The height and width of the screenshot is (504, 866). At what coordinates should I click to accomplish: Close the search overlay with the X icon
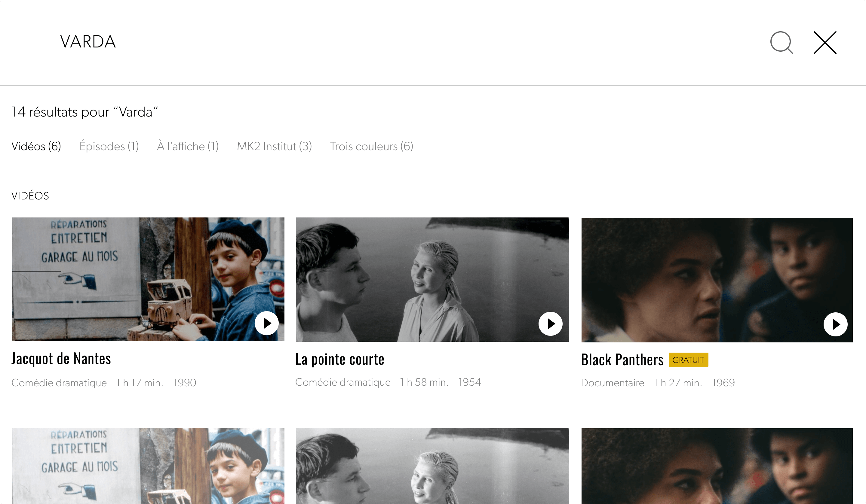(825, 43)
